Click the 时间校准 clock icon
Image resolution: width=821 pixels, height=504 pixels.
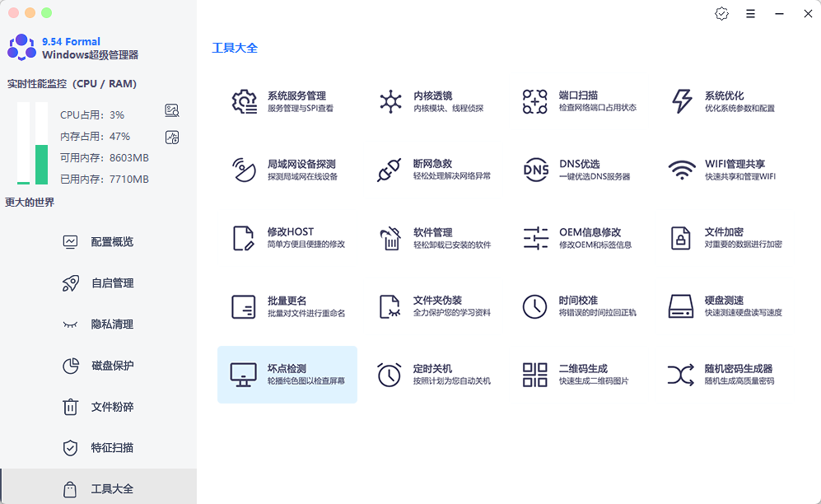534,306
